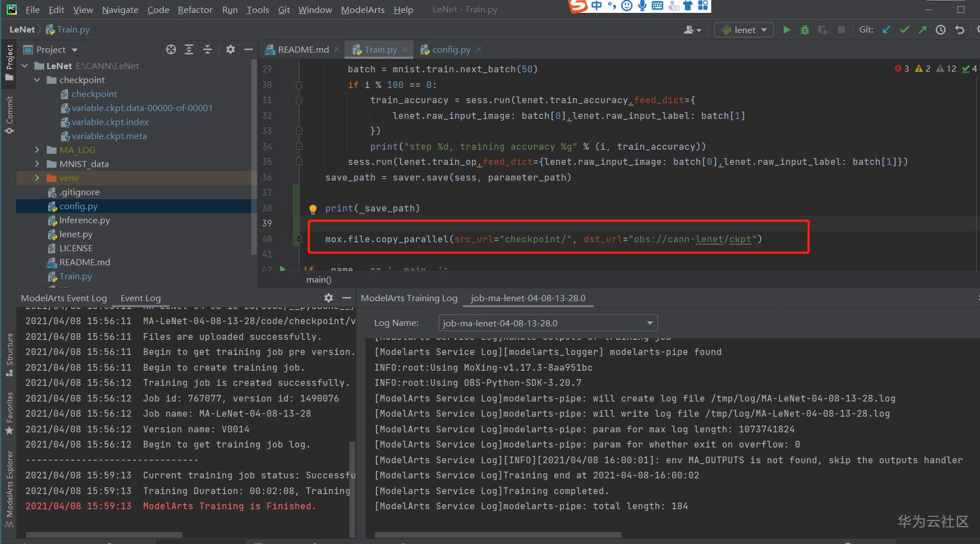Open the Log Name combo box
Viewport: 980px width, 544px height.
547,323
